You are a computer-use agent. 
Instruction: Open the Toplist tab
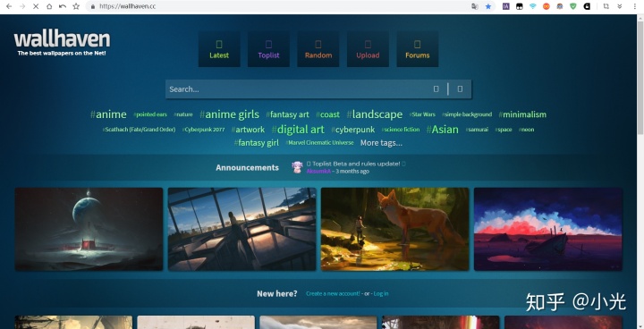(268, 49)
